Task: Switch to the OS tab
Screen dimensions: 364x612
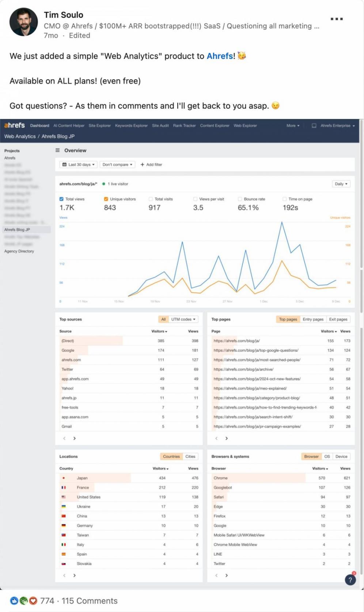Action: 327,457
